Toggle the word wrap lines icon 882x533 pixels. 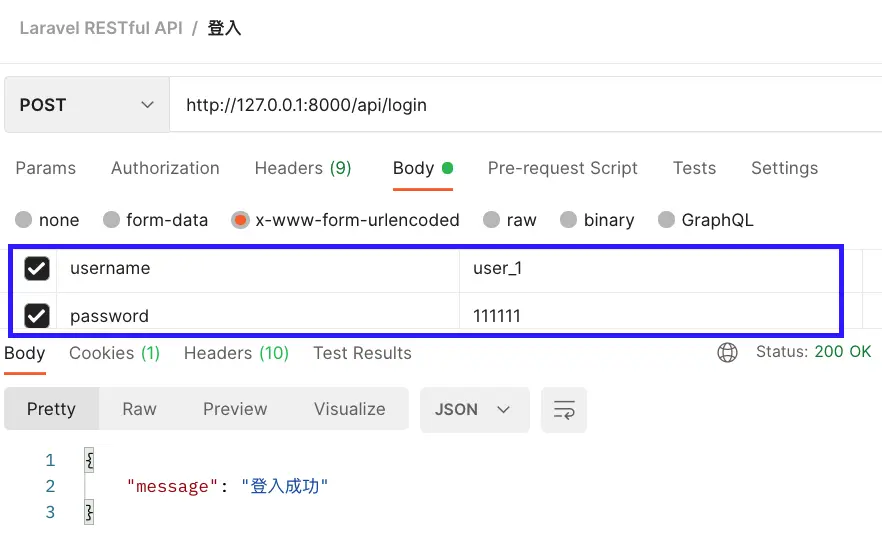pos(564,410)
